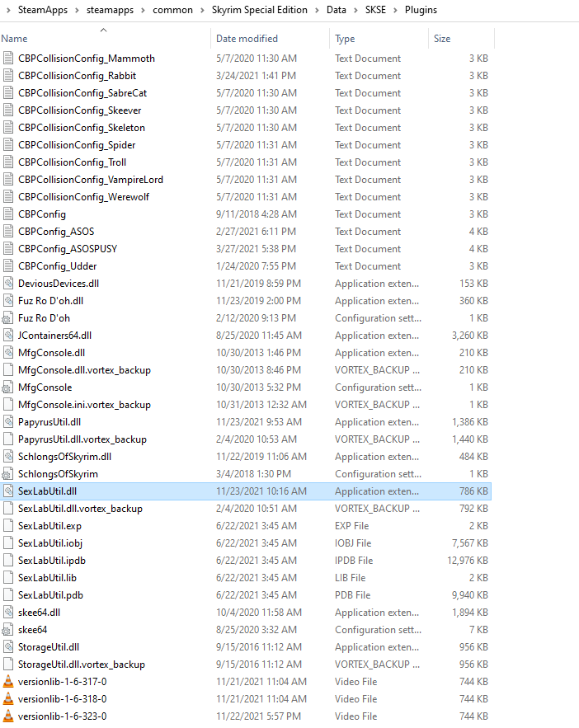Select PapyrusUtil.dll.vortex_backup file name

[x=82, y=439]
